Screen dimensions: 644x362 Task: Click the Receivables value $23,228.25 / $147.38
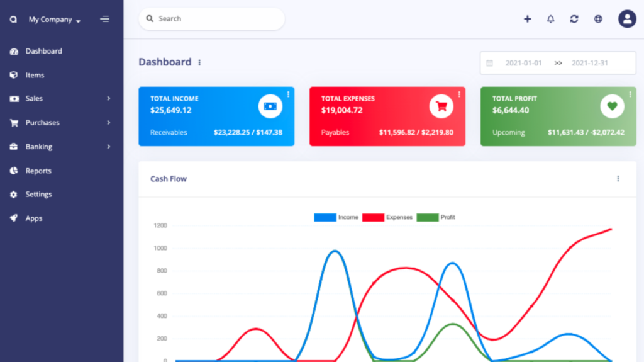pos(248,132)
